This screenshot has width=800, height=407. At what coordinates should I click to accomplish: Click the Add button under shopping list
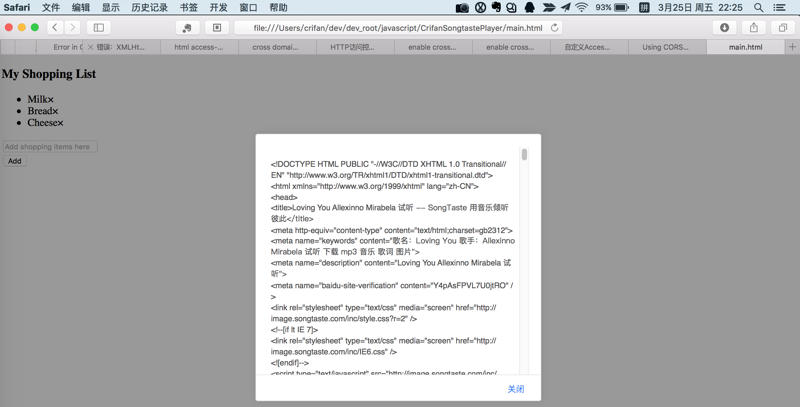pyautogui.click(x=15, y=161)
